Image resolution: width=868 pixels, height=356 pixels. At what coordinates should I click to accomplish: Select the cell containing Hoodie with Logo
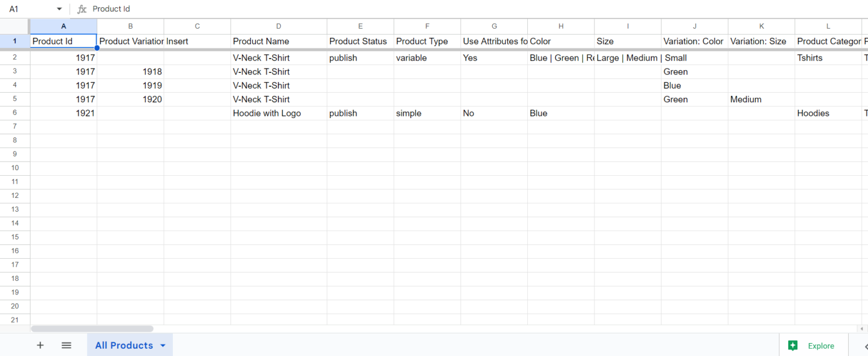click(279, 113)
